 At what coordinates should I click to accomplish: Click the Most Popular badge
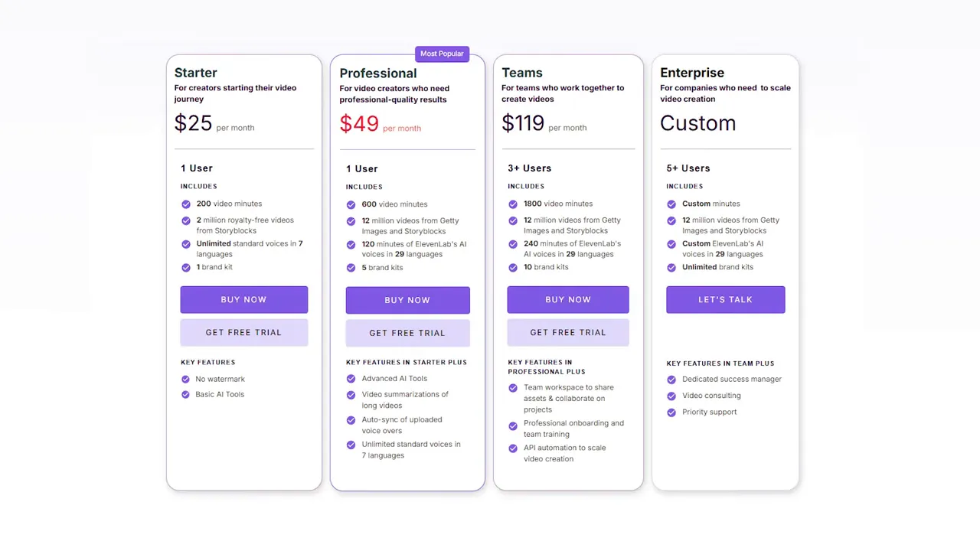(442, 54)
